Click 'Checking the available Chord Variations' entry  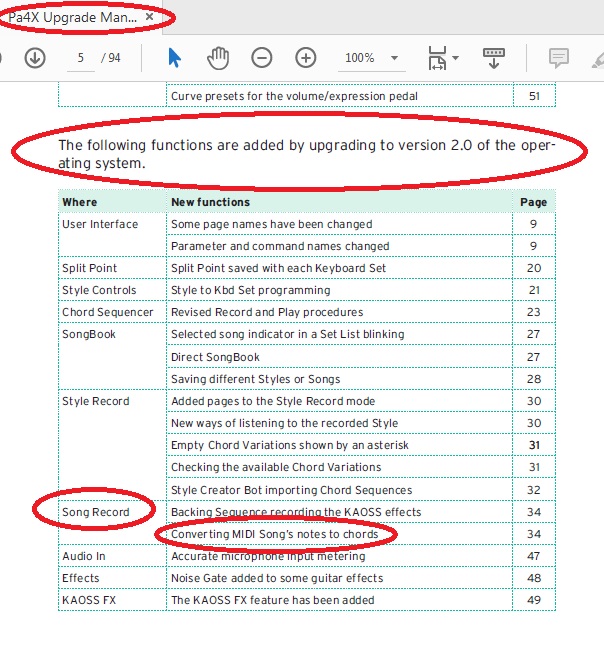276,467
